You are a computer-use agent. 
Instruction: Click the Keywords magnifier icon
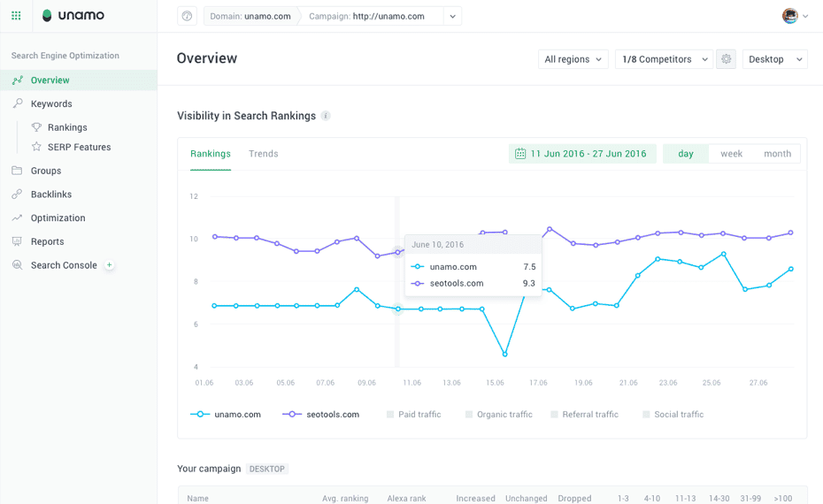coord(18,103)
